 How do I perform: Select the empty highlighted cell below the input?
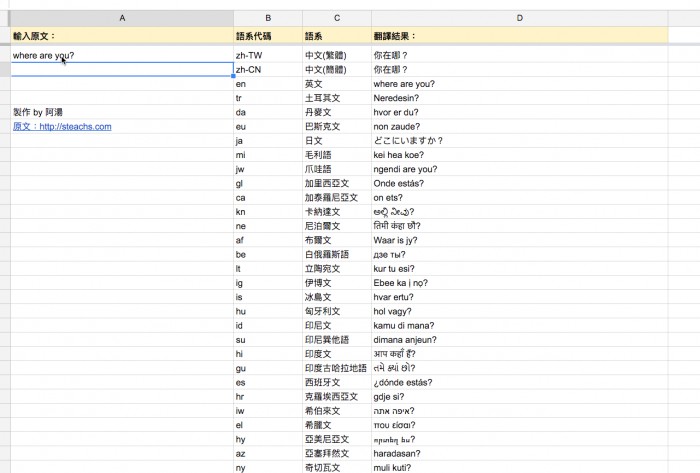(x=122, y=70)
